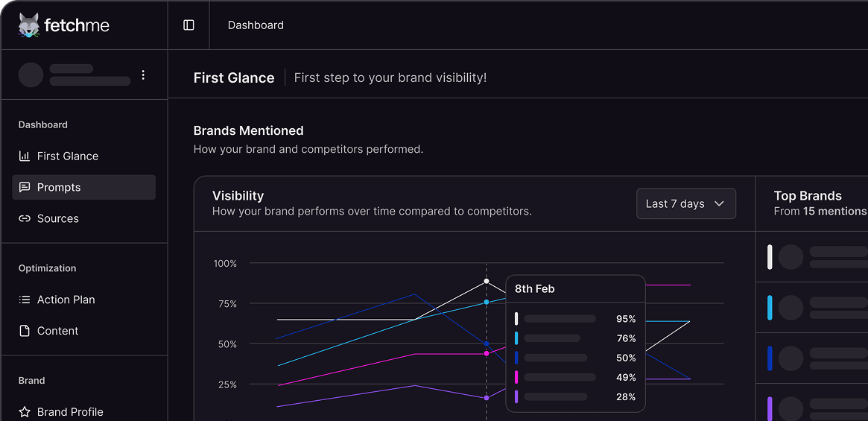
Task: Go to Sources in the sidebar
Action: coord(58,218)
